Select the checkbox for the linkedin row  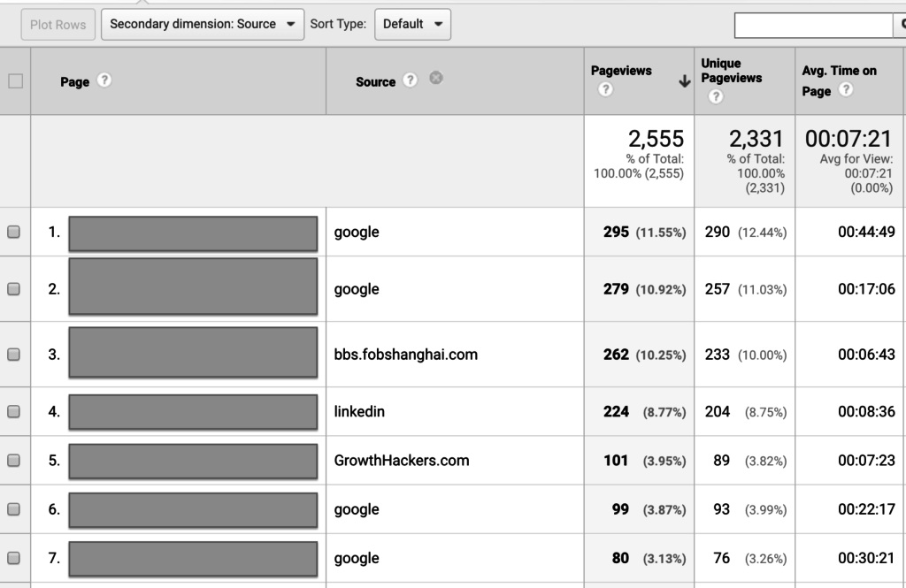13,411
